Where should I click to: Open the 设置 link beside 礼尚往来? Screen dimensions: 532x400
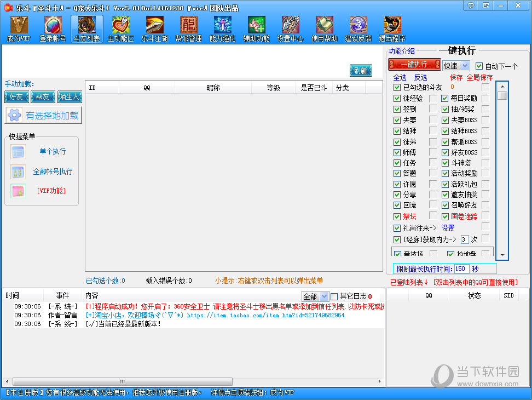(448, 228)
